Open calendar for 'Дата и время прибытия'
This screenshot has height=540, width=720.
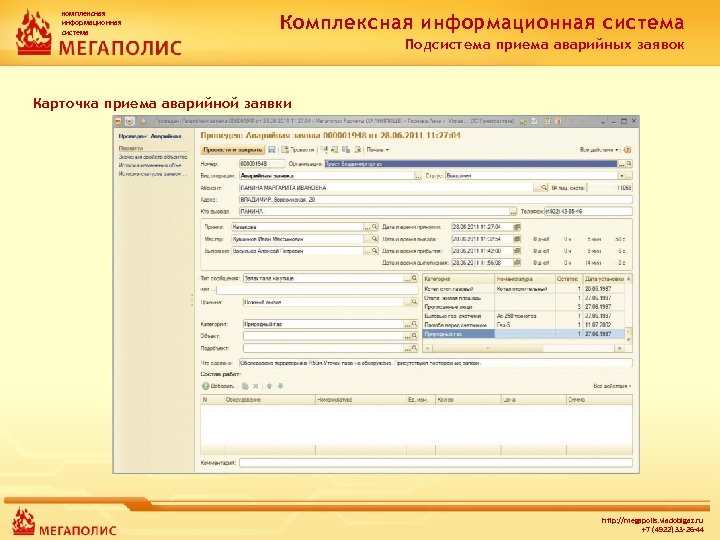click(x=517, y=251)
